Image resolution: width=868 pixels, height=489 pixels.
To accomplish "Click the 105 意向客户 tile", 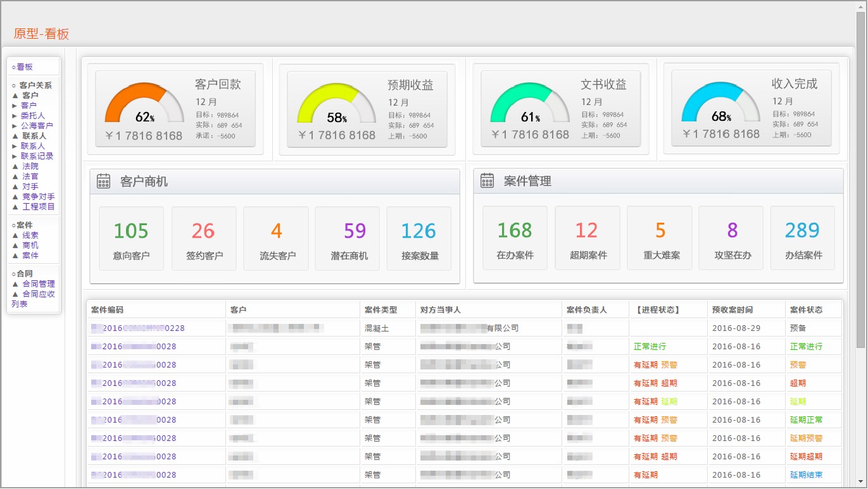I will (131, 239).
